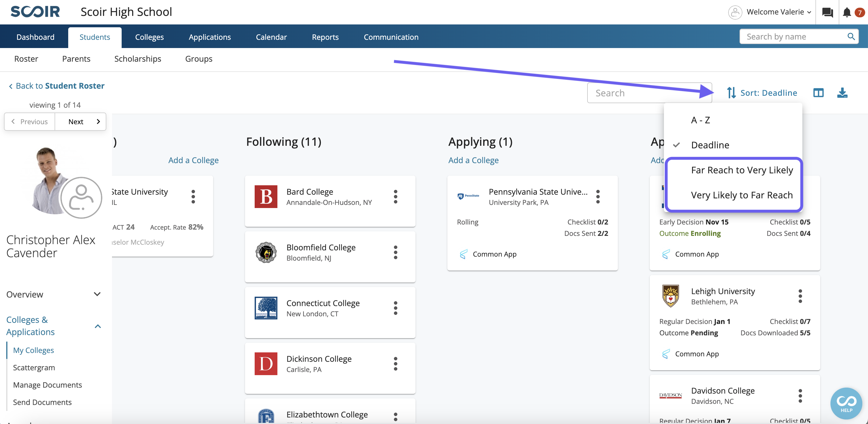Click the Bard College logo
The height and width of the screenshot is (424, 868).
(266, 196)
